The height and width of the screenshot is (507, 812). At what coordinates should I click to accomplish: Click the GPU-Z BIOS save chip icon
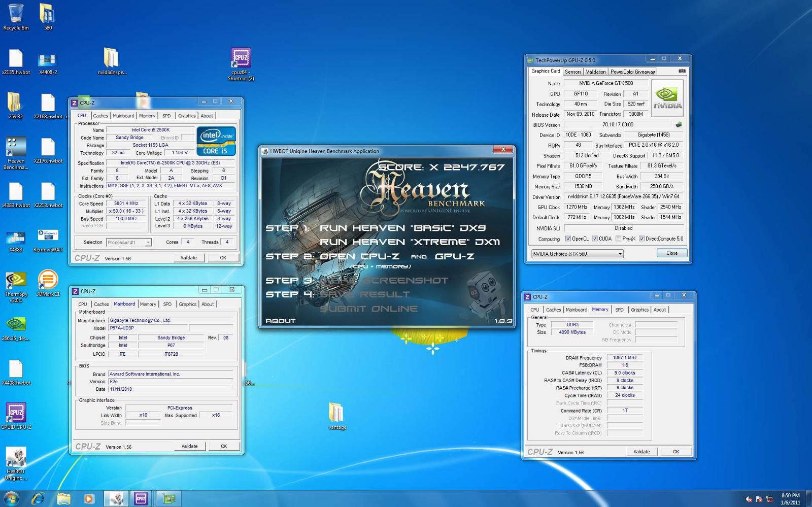[x=679, y=124]
